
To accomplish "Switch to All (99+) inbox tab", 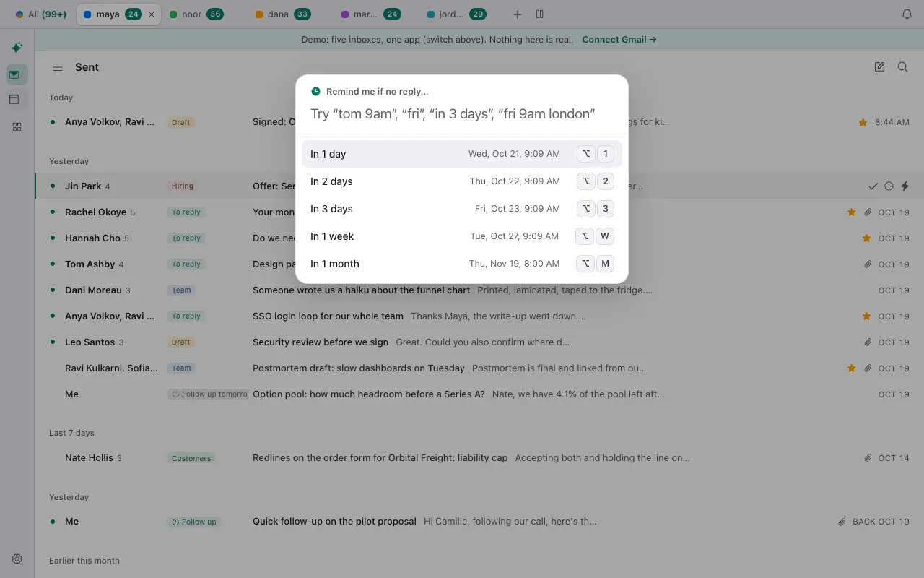I will point(40,14).
